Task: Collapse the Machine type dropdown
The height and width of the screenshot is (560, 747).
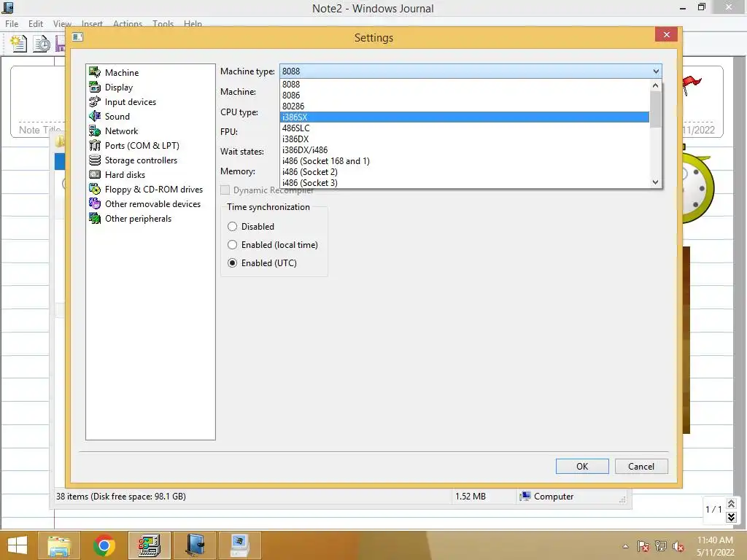Action: tap(656, 71)
